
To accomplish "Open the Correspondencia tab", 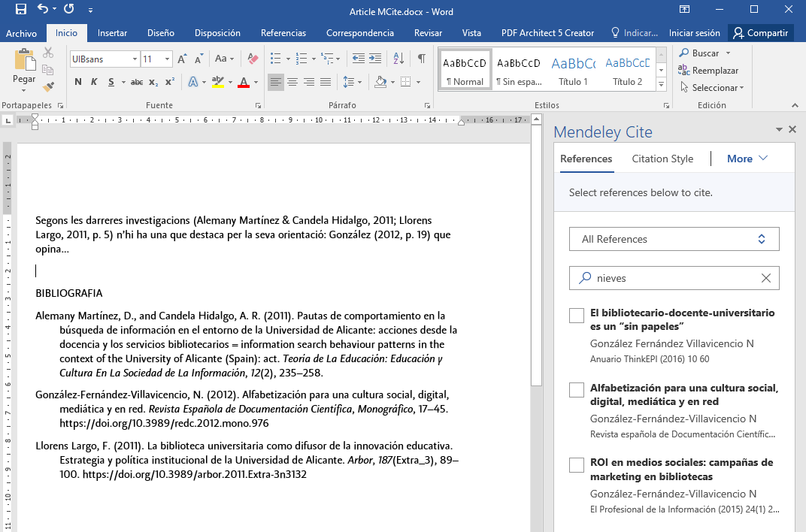I will (360, 33).
